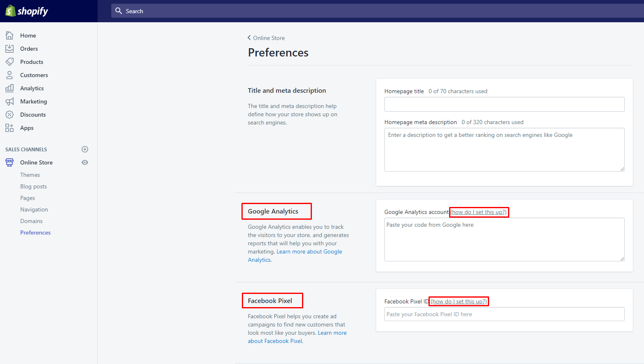The height and width of the screenshot is (364, 644).
Task: Open 'Learn more about Facebook Pixel' link
Action: 297,337
